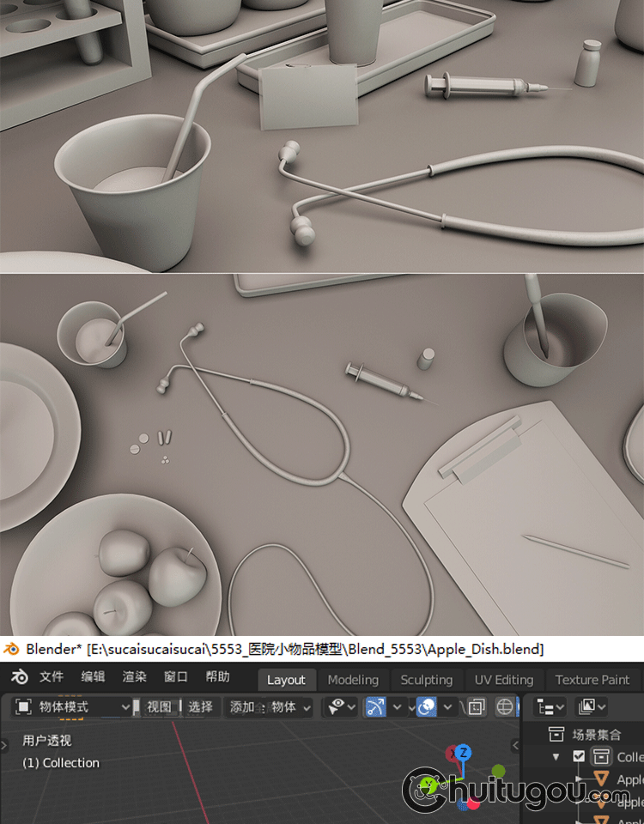
Task: Open the Object Mode (物体模式) dropdown
Action: pos(74,707)
